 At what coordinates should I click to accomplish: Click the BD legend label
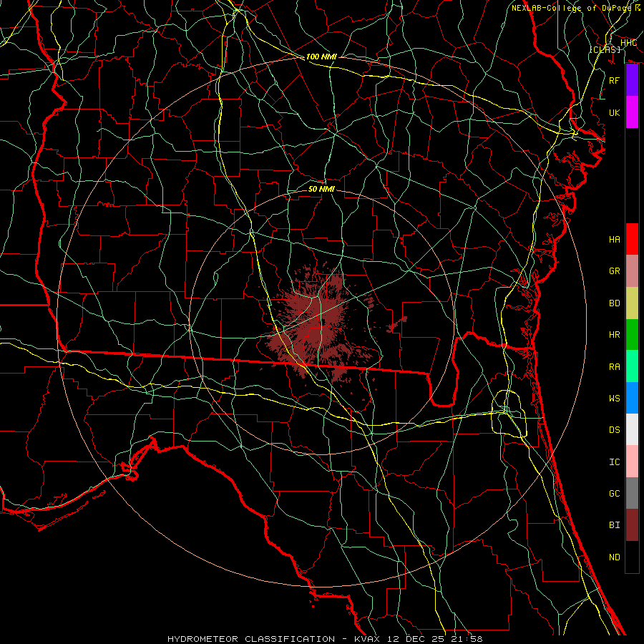pos(615,303)
